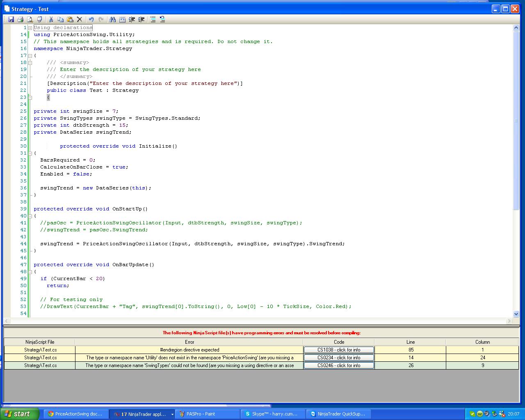Click the Save icon in the toolbar
This screenshot has height=420, width=525.
[x=11, y=19]
